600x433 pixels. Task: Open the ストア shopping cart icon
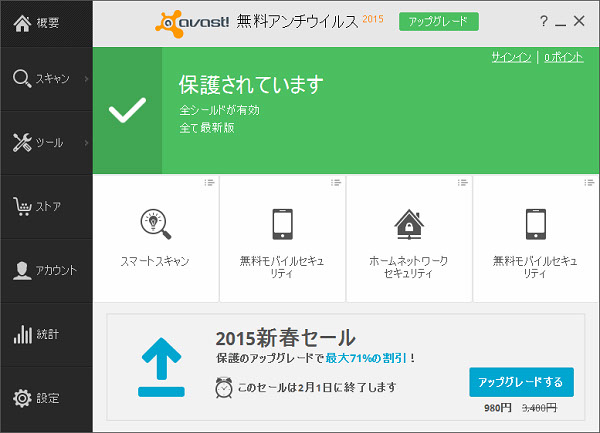tap(22, 207)
